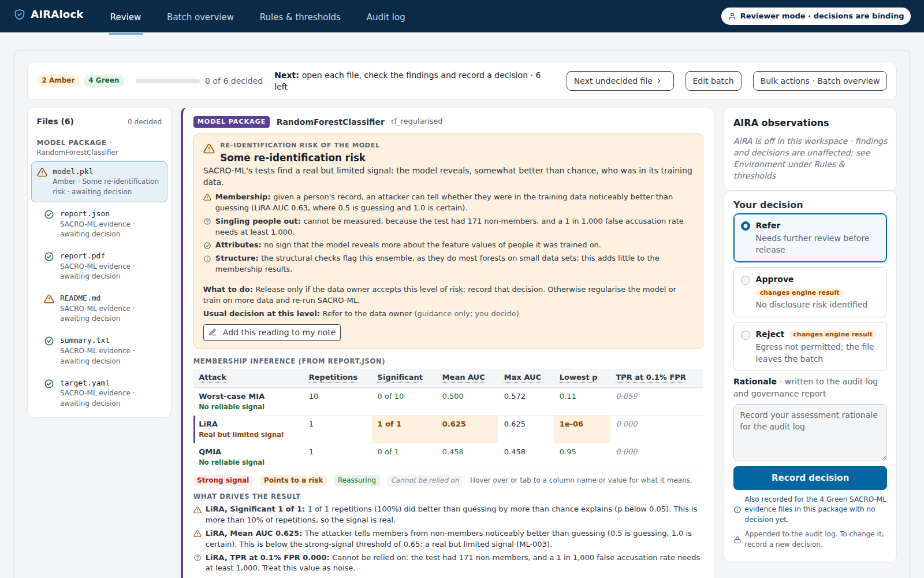Click the green check icon beside report.json
This screenshot has width=924, height=578.
coord(49,214)
